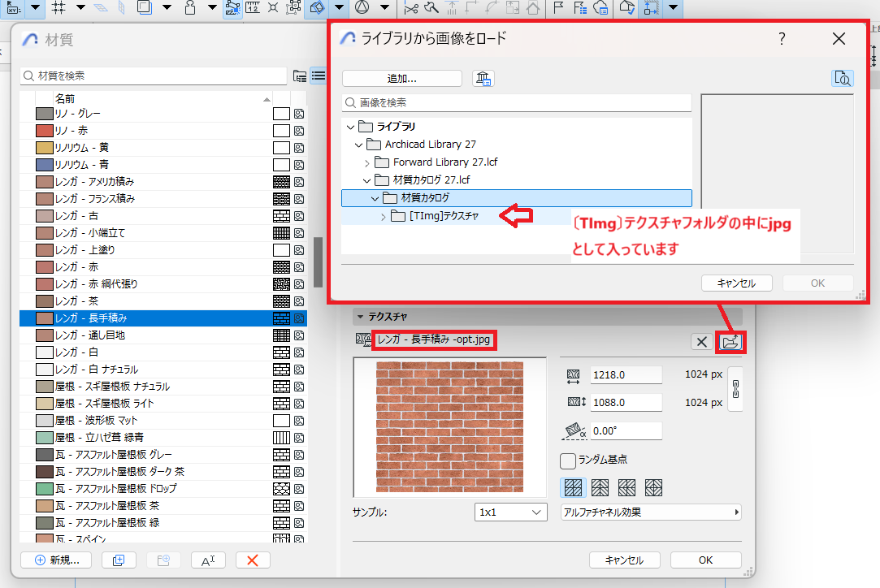
Task: Click the grid snap icon in the top toolbar
Action: [x=59, y=8]
